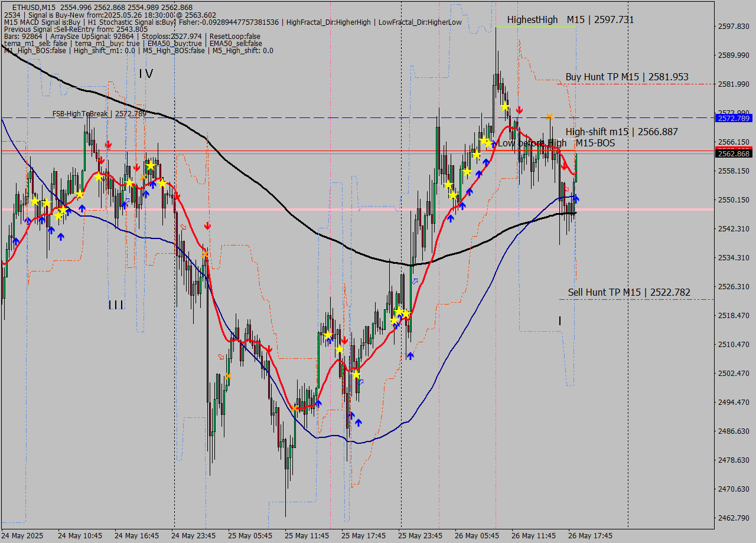This screenshot has height=543, width=756.
Task: Click the M15-BOS text label
Action: pyautogui.click(x=595, y=143)
